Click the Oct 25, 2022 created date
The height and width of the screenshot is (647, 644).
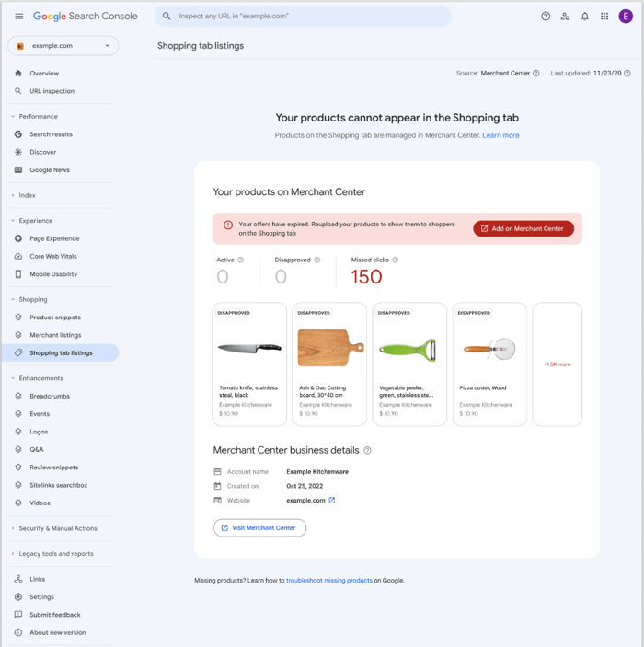305,486
